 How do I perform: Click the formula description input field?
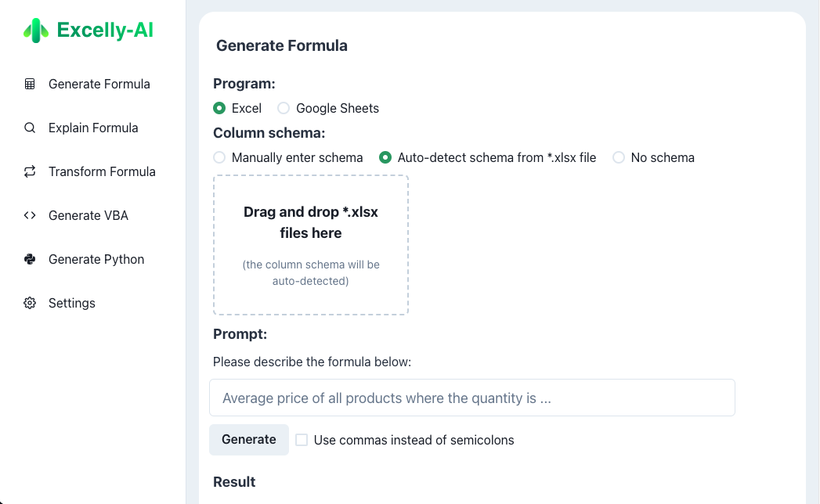[471, 398]
